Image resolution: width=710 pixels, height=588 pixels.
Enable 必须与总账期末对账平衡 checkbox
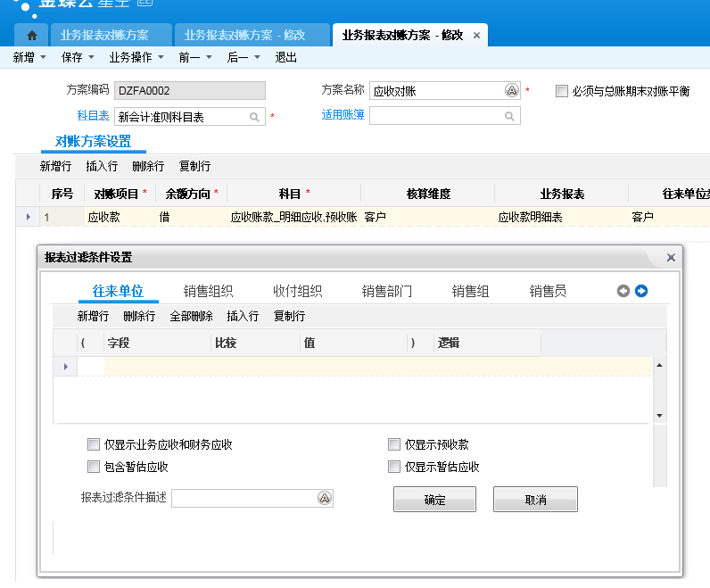(x=561, y=91)
